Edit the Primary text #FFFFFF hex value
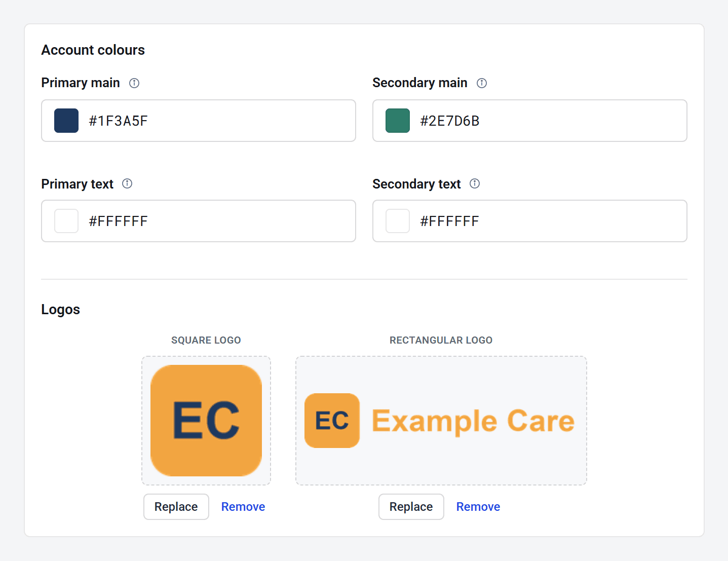This screenshot has height=561, width=728. pyautogui.click(x=199, y=221)
